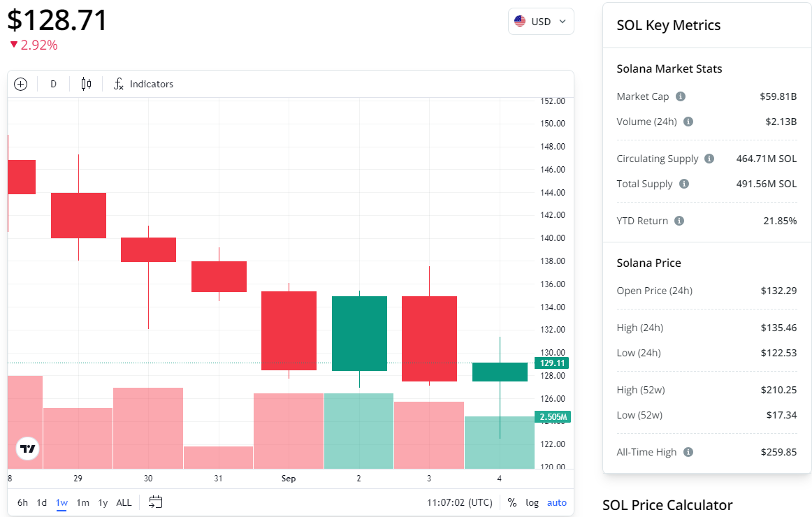Click the compare or add symbol plus icon
Screen dimensions: 812x517
tap(21, 84)
